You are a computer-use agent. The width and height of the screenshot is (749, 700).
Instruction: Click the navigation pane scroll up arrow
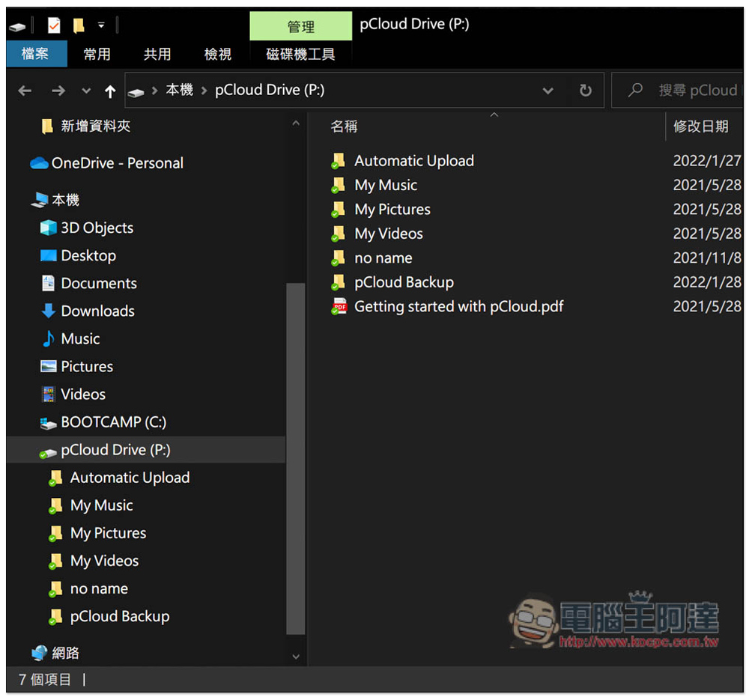pyautogui.click(x=296, y=124)
